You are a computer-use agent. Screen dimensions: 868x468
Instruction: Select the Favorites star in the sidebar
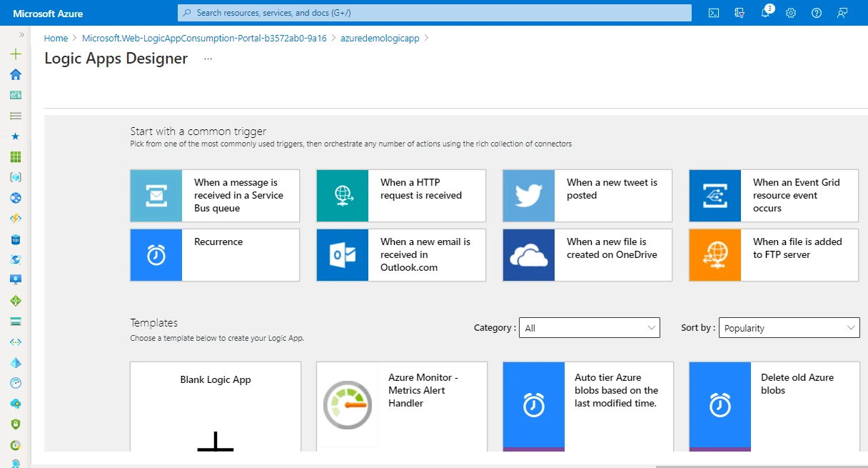click(x=15, y=136)
